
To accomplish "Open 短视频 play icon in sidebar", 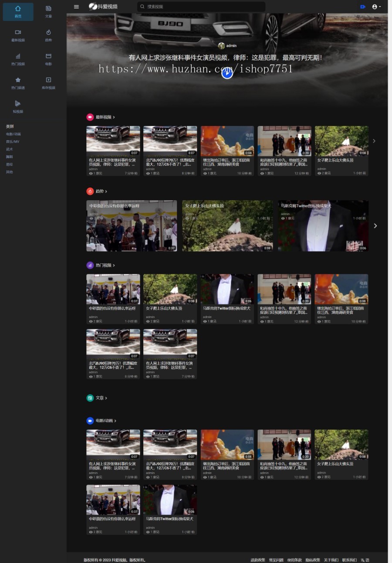I will click(18, 103).
